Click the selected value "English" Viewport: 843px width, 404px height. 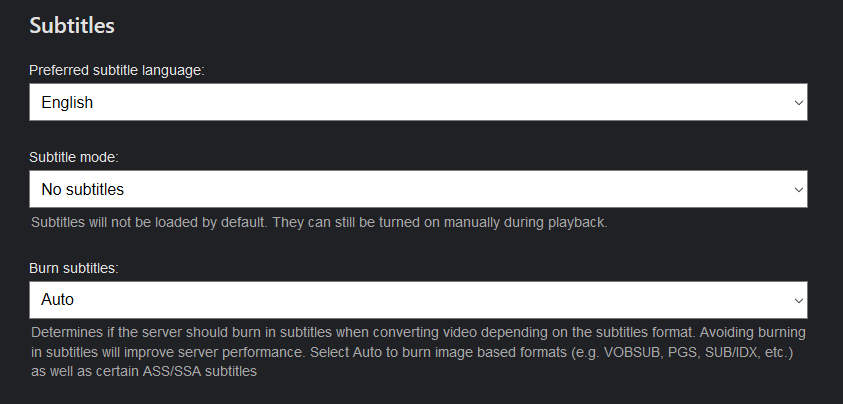(x=67, y=102)
